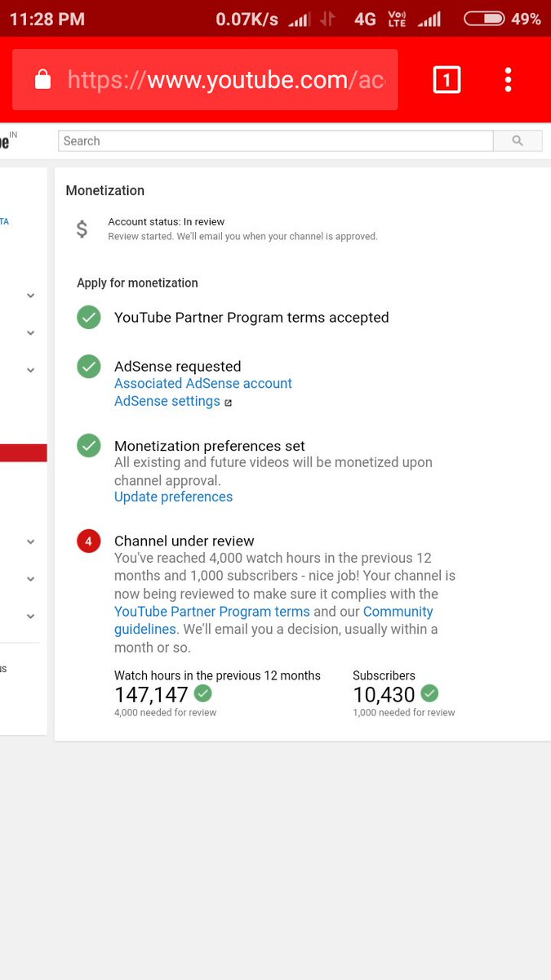Tap the VoLTE indicator in status bar
The image size is (551, 980).
point(397,18)
